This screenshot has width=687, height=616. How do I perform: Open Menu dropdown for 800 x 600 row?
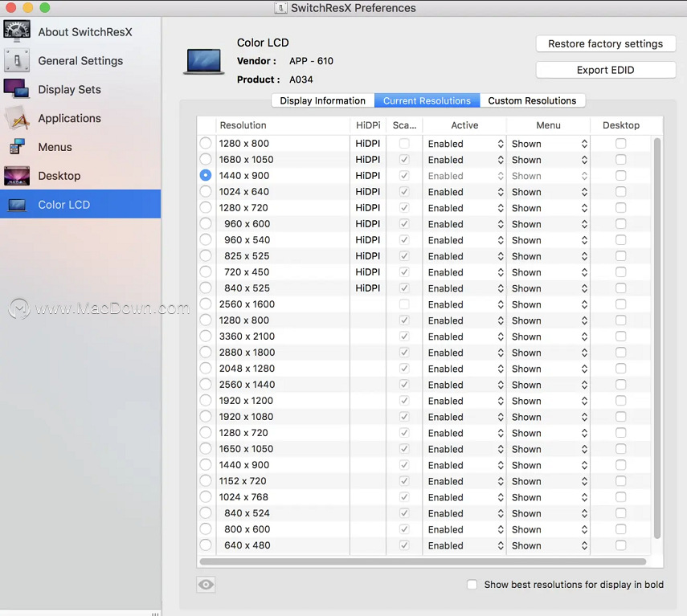[x=549, y=529]
